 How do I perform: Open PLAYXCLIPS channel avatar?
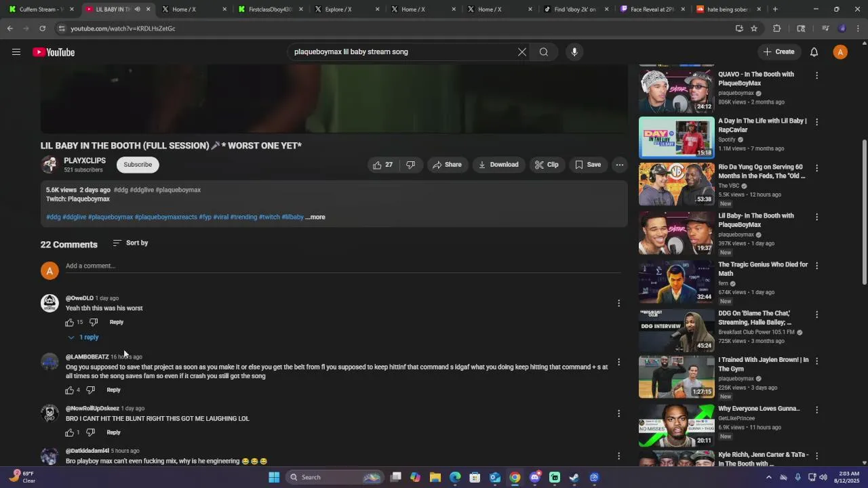click(50, 165)
